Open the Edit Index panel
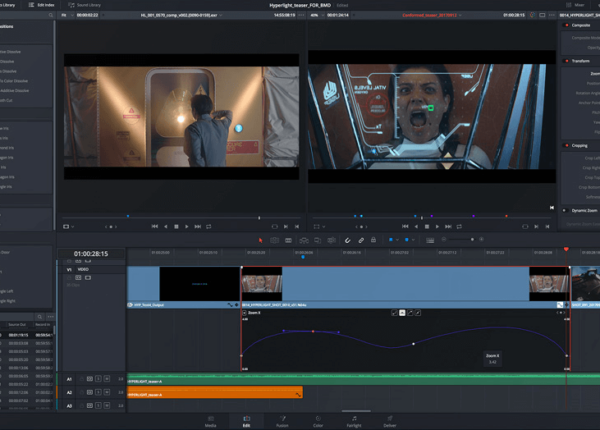The height and width of the screenshot is (430, 600). coord(41,5)
